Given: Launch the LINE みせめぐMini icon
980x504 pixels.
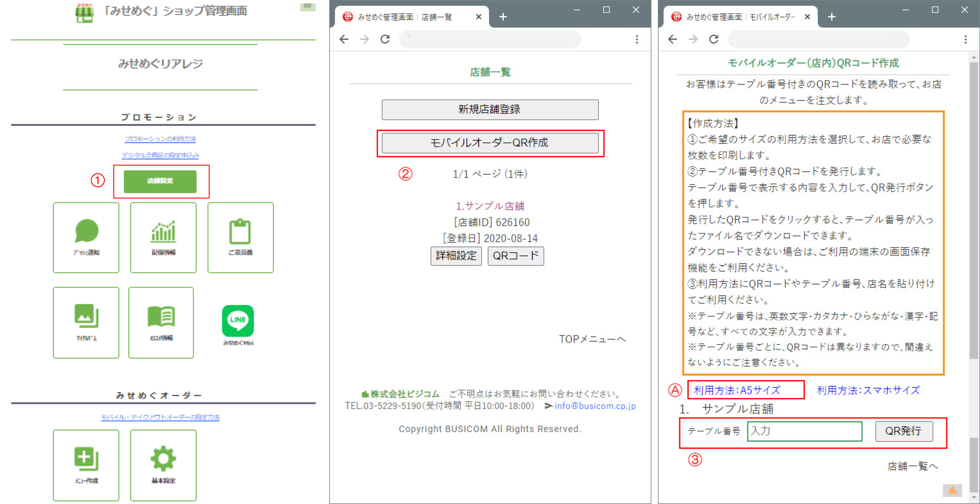Looking at the screenshot, I should 238,324.
